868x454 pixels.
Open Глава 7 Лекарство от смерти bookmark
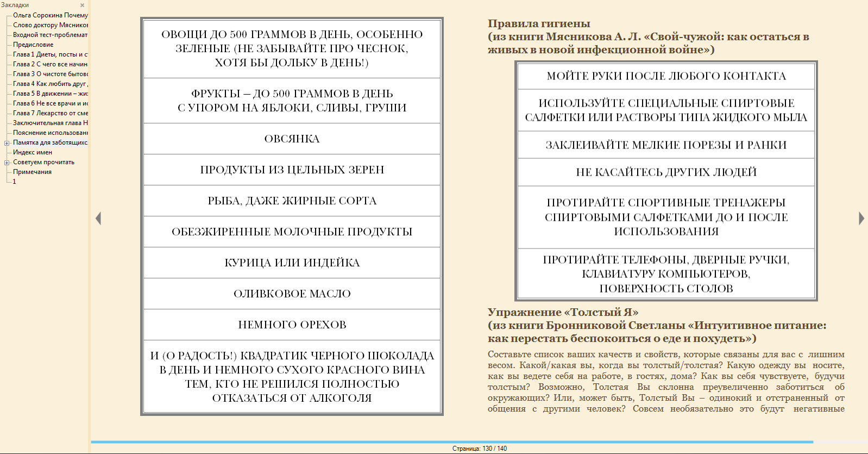[x=51, y=113]
